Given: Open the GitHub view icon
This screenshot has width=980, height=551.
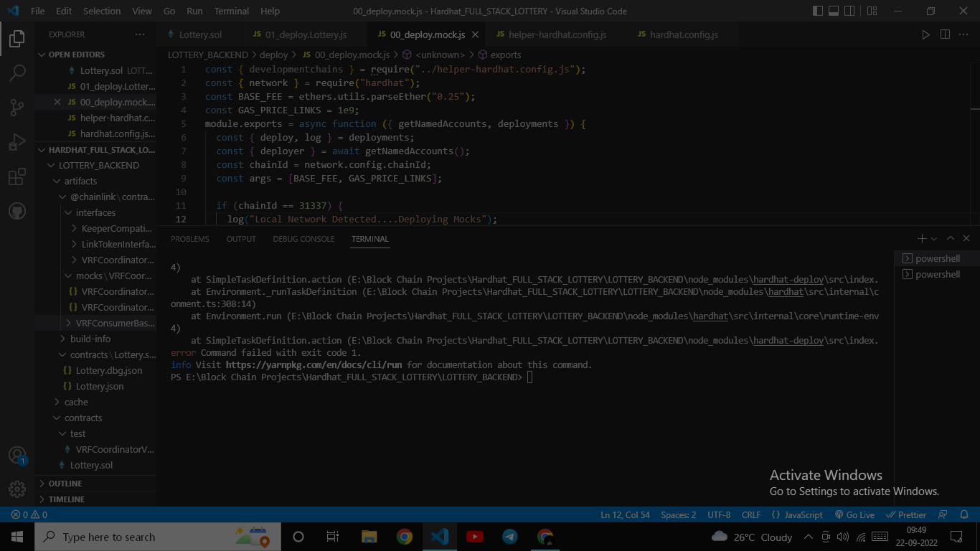Looking at the screenshot, I should pyautogui.click(x=17, y=211).
